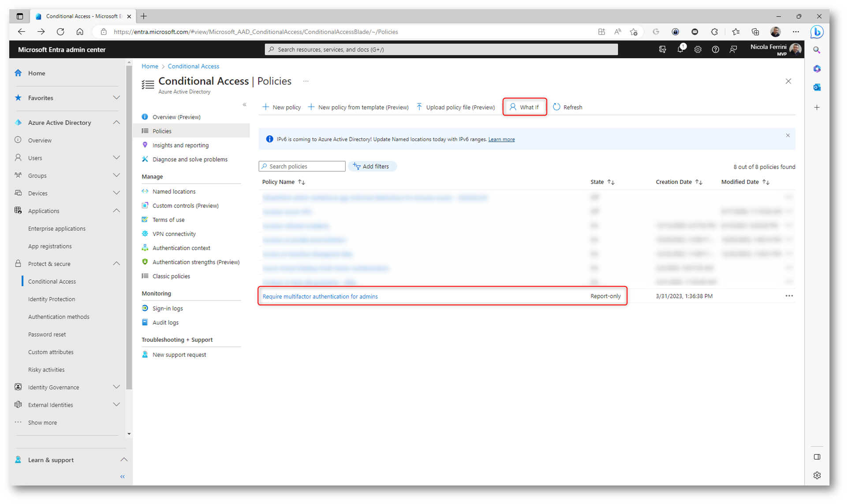Screen dimensions: 848x504
Task: Open Sign-in logs
Action: click(x=168, y=308)
